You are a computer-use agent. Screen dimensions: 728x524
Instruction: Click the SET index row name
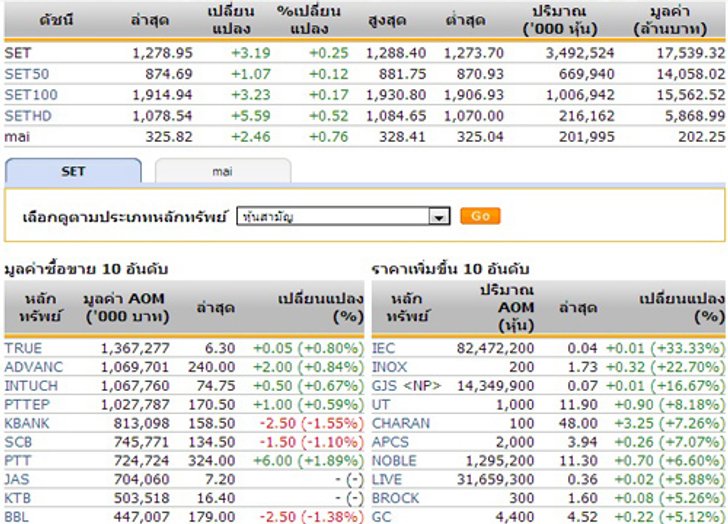click(18, 53)
